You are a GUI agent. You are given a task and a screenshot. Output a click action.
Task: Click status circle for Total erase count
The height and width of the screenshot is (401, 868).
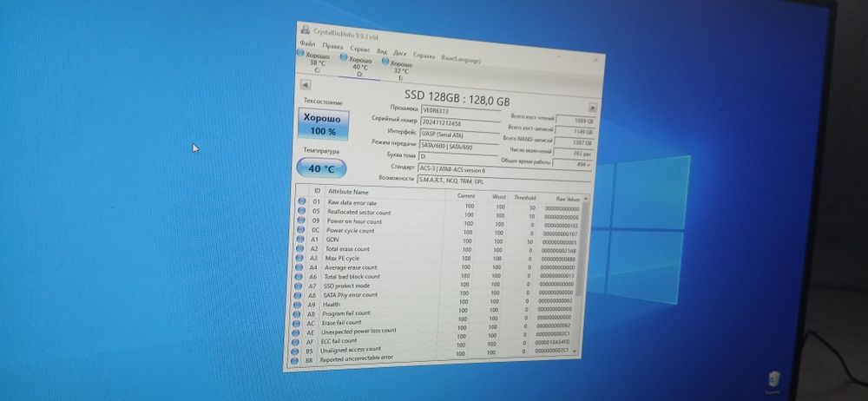(299, 248)
